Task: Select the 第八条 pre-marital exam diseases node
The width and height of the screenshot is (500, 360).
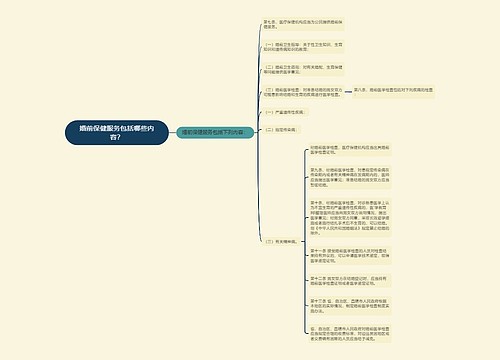Action: (393, 90)
